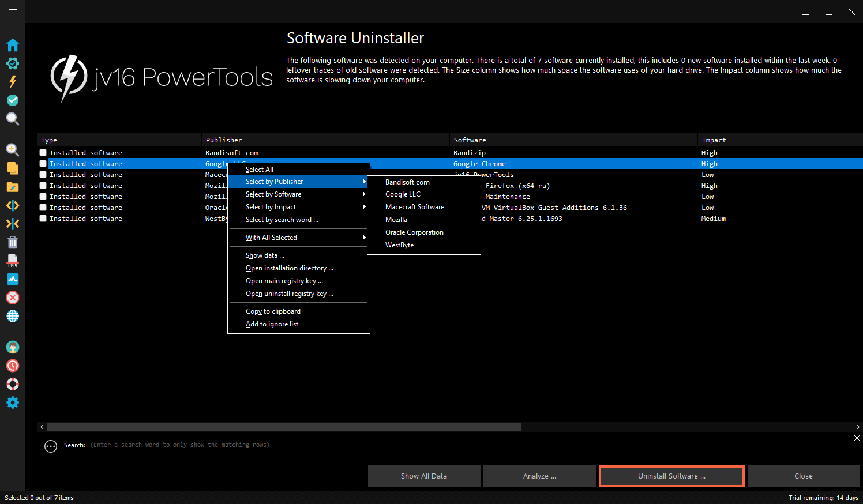Open the blue settings gear sidebar icon
Viewport: 863px width, 504px height.
13,403
